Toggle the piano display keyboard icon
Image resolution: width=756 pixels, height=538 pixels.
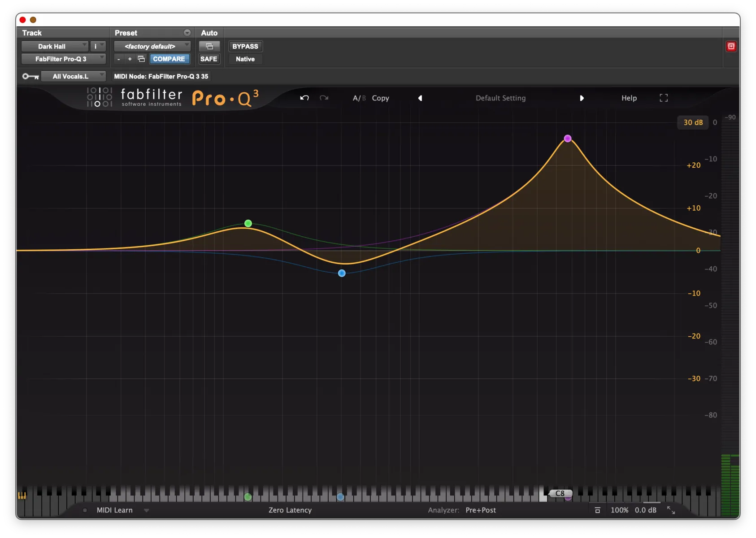point(22,495)
